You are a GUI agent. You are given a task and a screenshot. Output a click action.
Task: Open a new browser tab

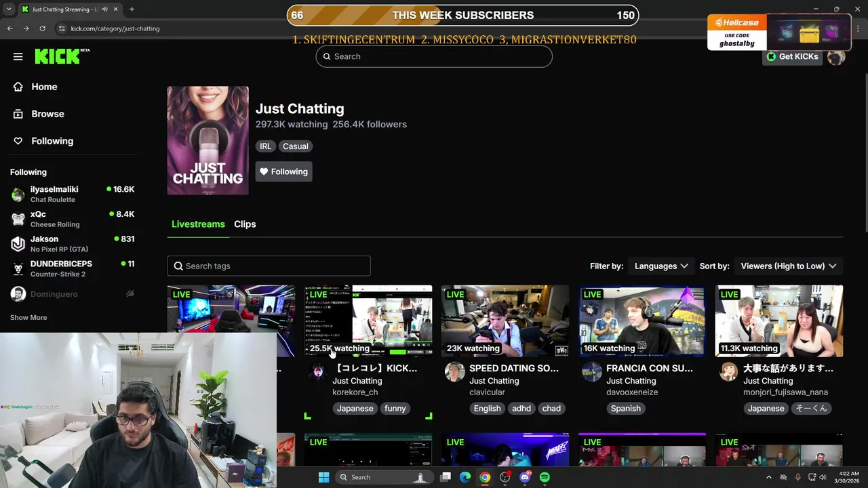pyautogui.click(x=132, y=9)
